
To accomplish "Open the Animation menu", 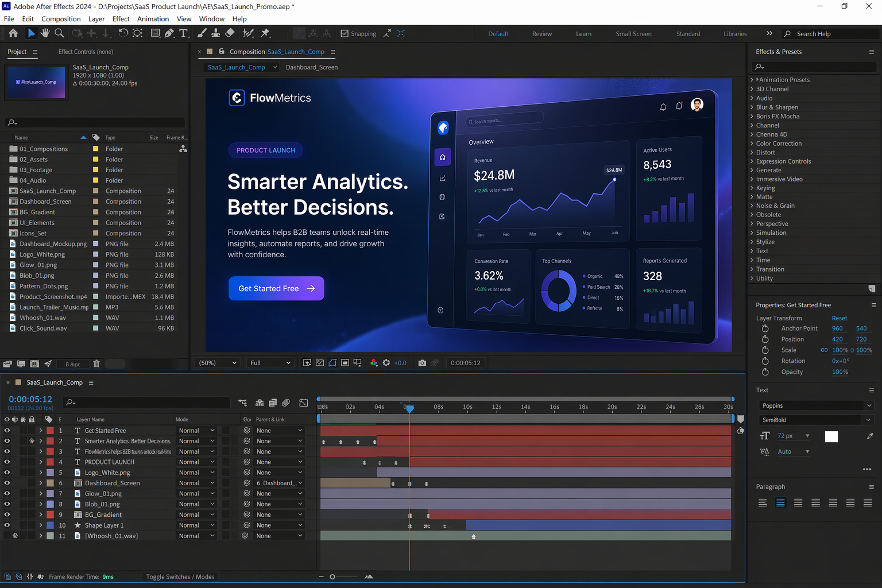I will point(153,19).
